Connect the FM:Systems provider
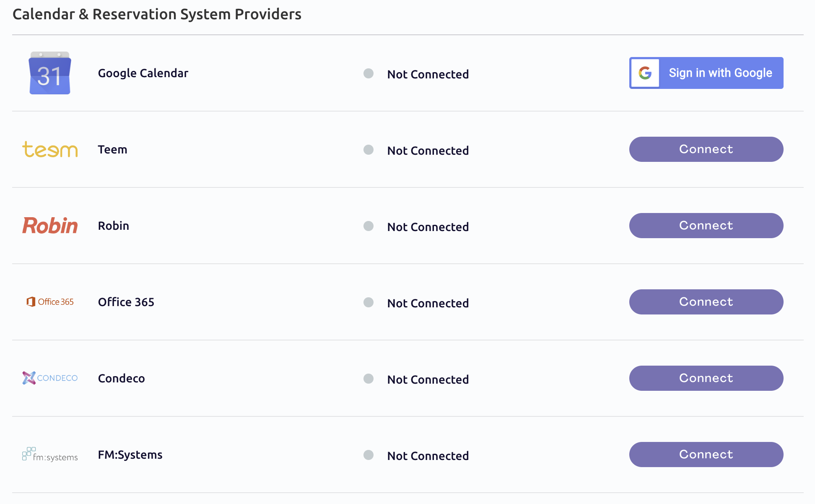815x504 pixels. [706, 455]
